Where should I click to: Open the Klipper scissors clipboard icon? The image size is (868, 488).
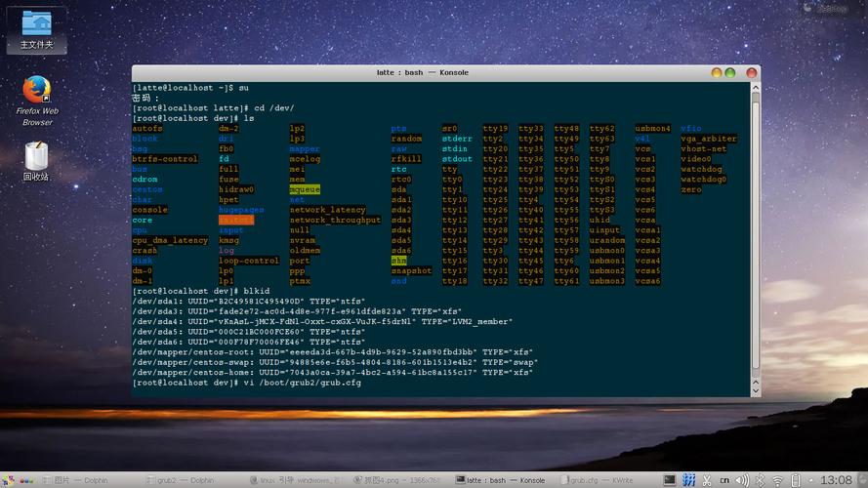707,480
